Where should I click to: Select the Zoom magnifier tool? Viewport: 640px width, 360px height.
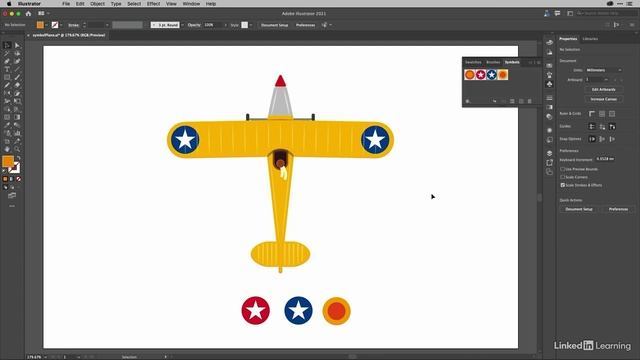[x=17, y=149]
